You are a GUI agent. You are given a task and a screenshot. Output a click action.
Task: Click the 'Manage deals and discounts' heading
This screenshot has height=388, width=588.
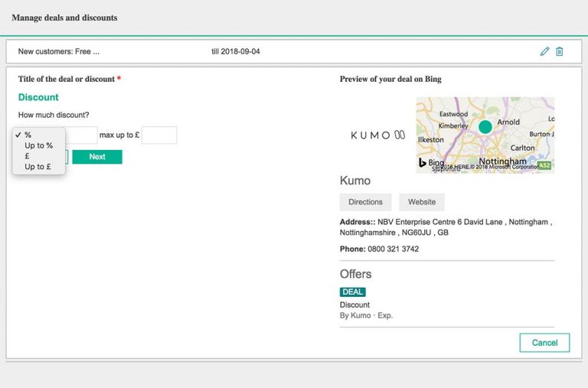64,18
